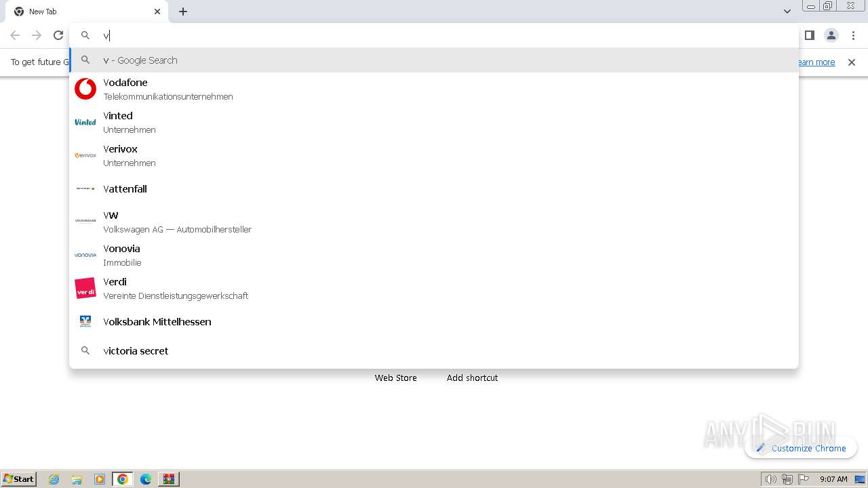Select Volksbank Mittelhessen suggestion

point(434,321)
